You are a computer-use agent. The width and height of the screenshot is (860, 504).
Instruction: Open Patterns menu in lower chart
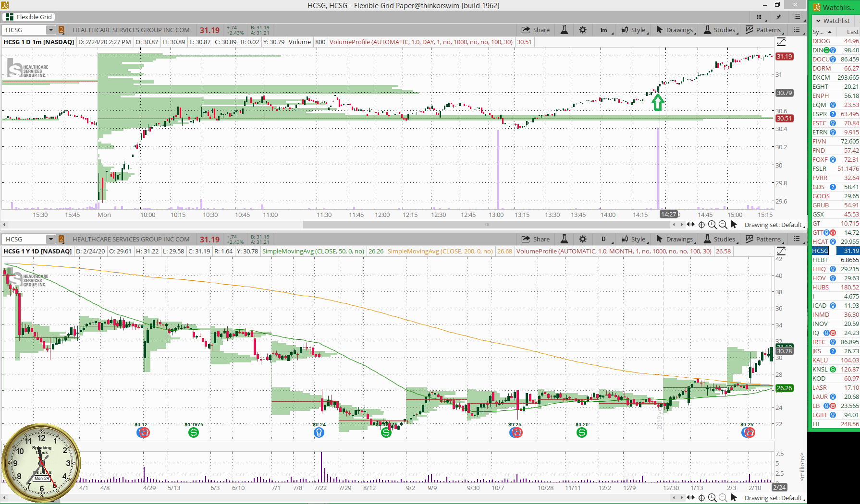(764, 239)
